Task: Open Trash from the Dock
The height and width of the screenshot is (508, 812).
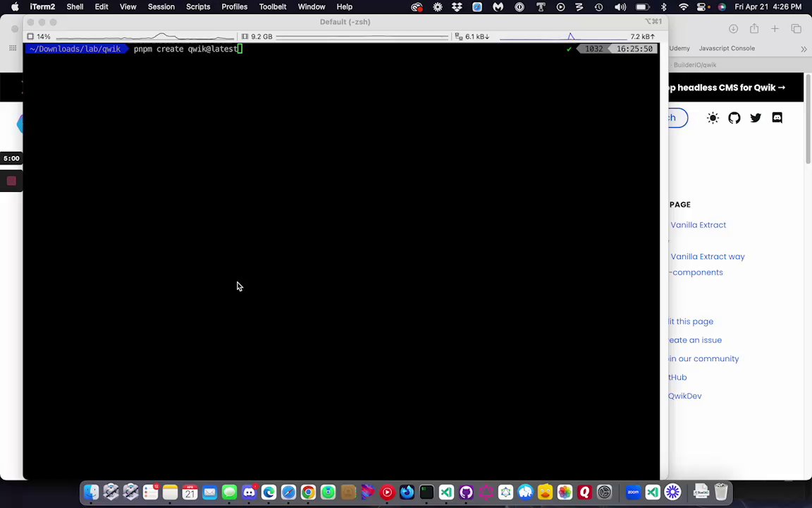Action: coord(721,492)
